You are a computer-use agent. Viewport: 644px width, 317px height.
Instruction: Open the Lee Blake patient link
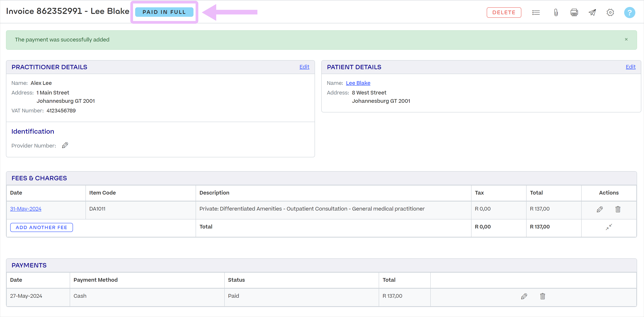click(x=358, y=83)
